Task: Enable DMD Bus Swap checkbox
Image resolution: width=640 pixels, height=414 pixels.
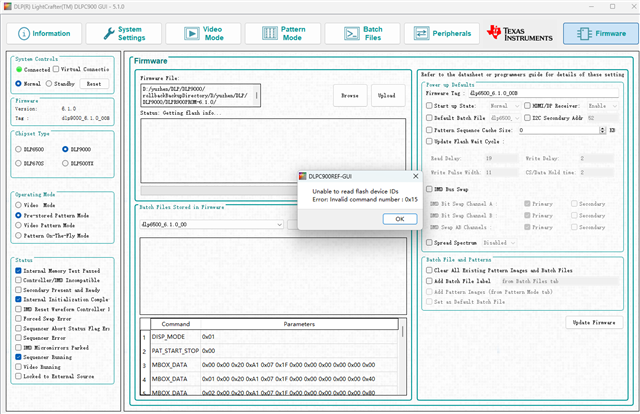Action: tap(429, 189)
